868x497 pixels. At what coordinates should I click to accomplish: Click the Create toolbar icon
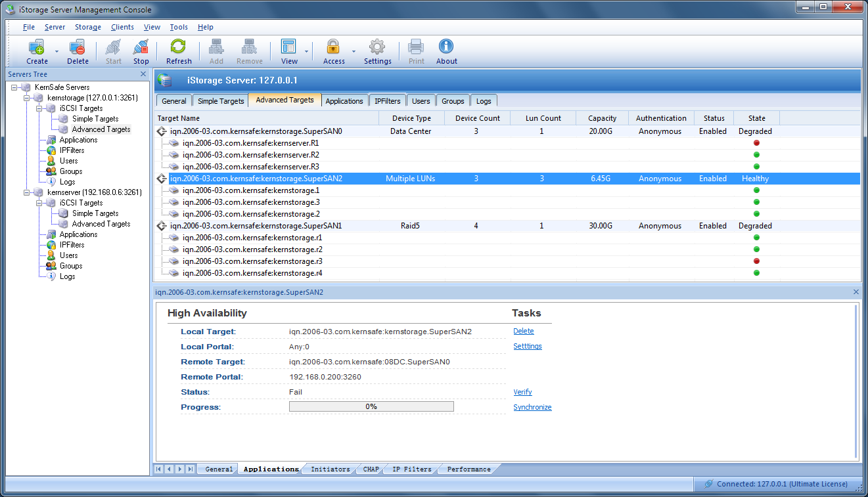click(37, 47)
